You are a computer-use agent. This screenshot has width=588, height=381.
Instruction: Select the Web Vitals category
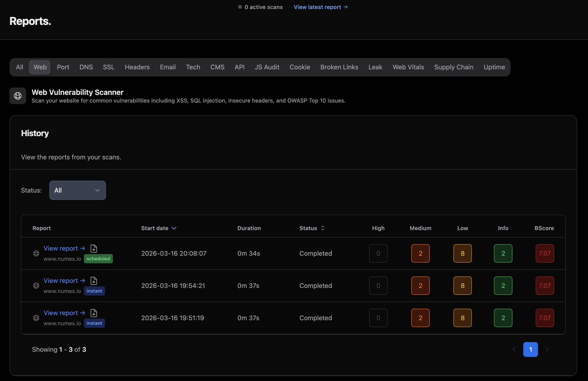tap(408, 67)
